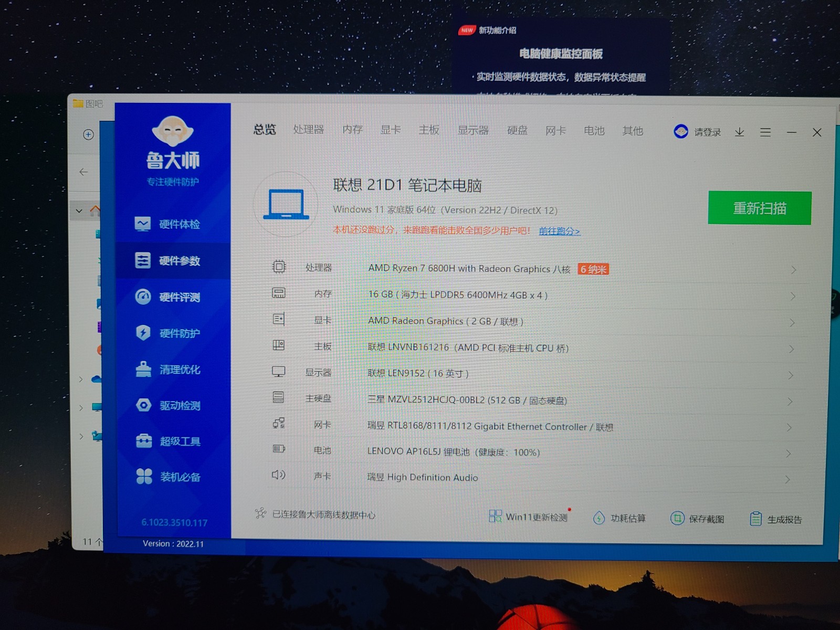This screenshot has width=840, height=630.
Task: Click the 鲁大师 logo avatar
Action: 173,131
